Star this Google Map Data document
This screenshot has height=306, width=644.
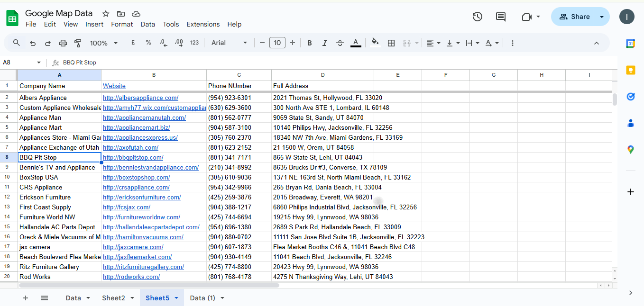(106, 13)
